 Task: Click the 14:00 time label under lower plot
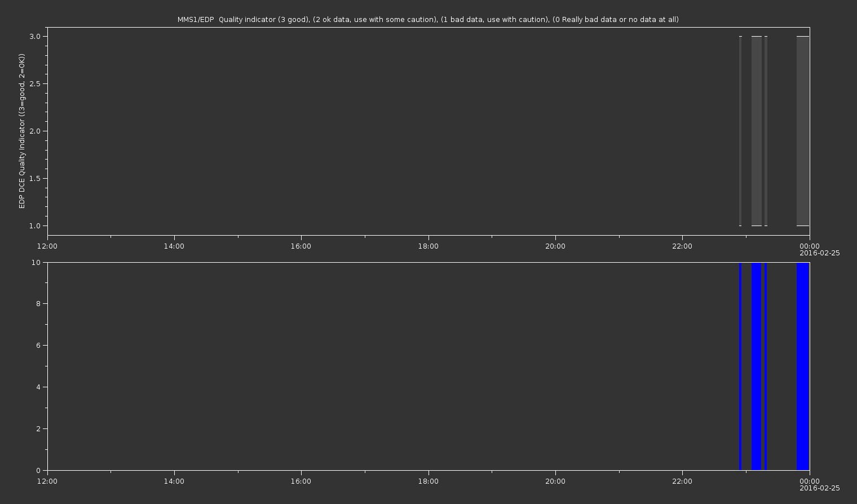(x=174, y=481)
